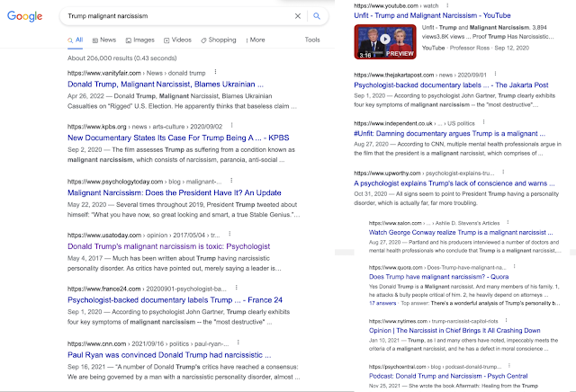Click the cnn.com breadcrumb URL
576x392 pixels.
pos(148,344)
